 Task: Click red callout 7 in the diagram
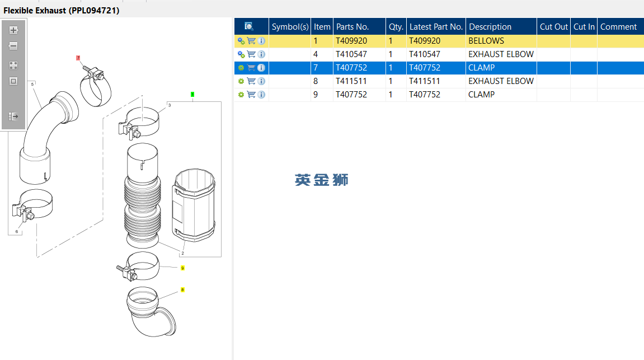78,58
